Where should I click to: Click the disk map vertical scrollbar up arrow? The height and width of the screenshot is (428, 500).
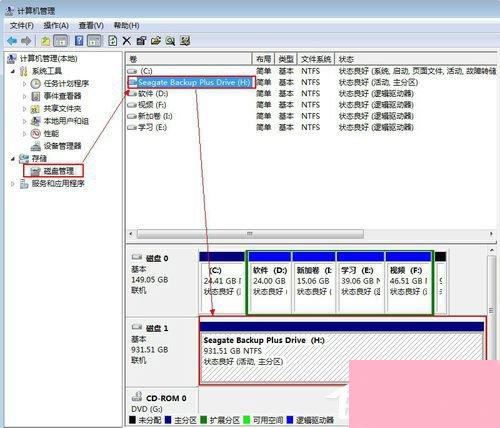[x=492, y=250]
